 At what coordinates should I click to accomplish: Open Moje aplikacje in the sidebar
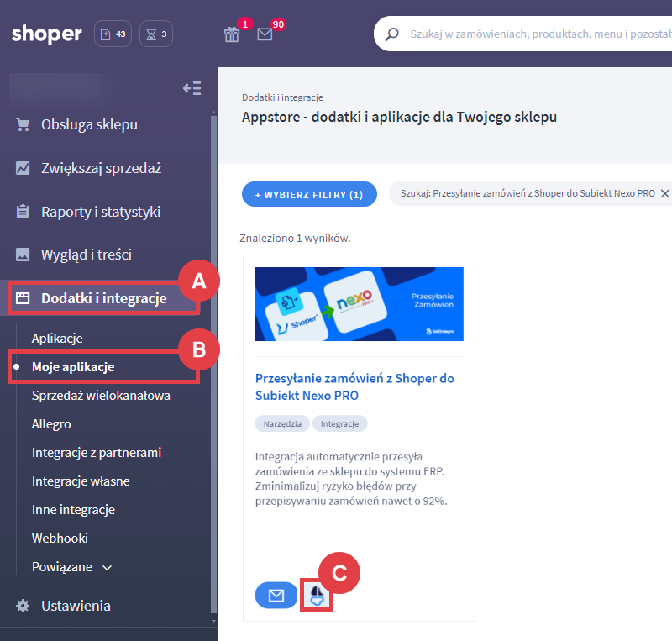73,367
